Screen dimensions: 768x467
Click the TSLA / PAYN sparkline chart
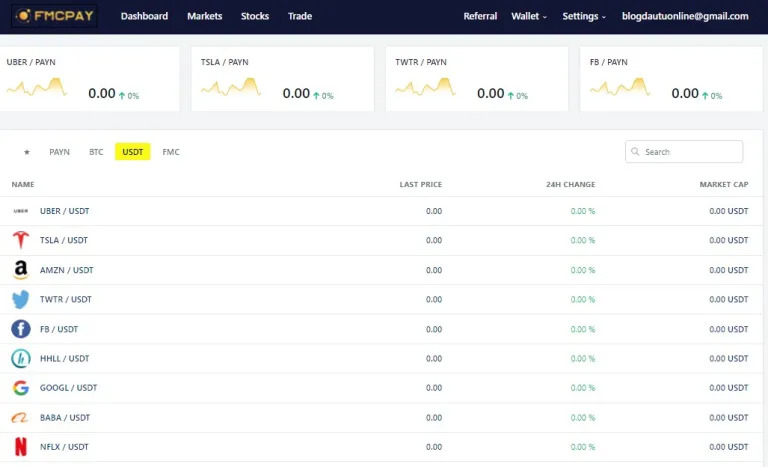231,87
